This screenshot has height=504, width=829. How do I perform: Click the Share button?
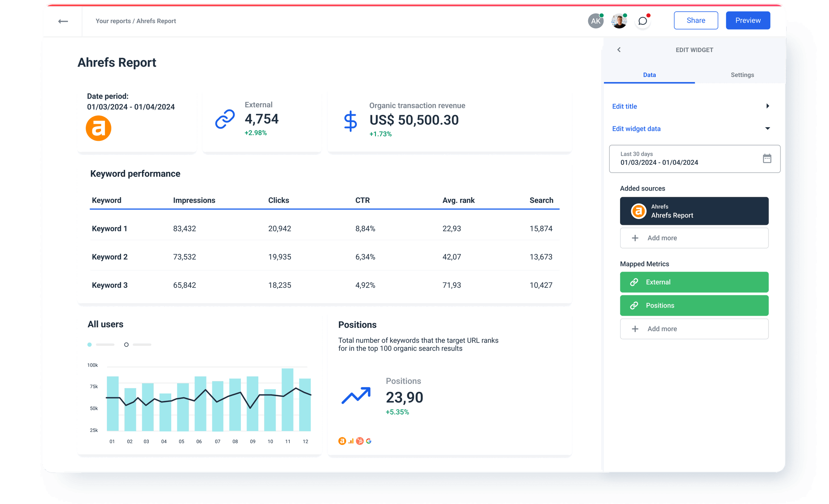(x=696, y=20)
